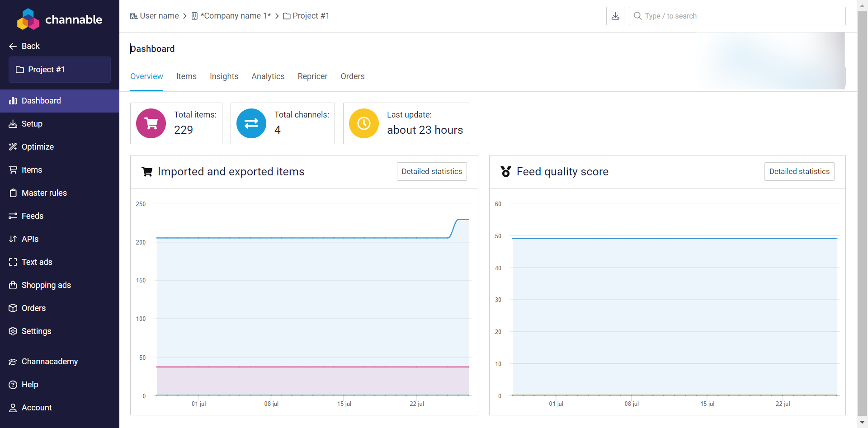The image size is (868, 428).
Task: Select the Analytics tab
Action: pyautogui.click(x=268, y=76)
